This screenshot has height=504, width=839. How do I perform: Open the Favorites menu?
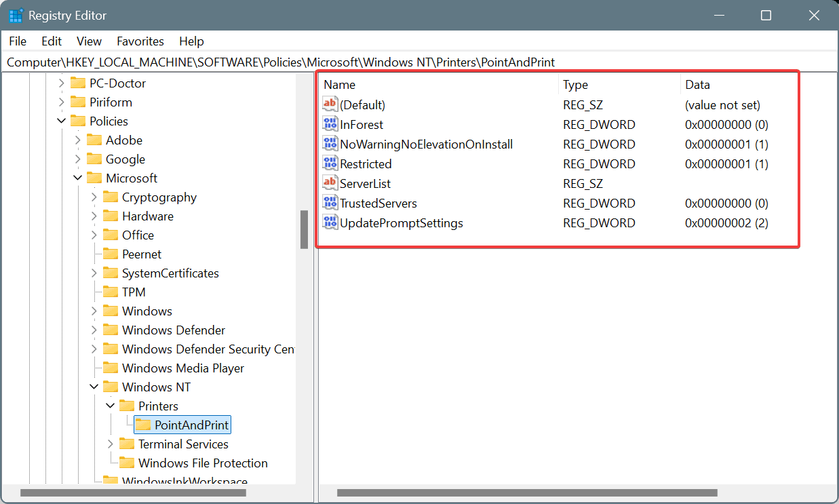(x=140, y=41)
